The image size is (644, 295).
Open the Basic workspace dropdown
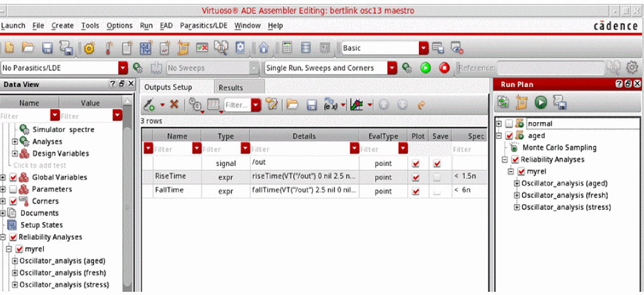[423, 48]
